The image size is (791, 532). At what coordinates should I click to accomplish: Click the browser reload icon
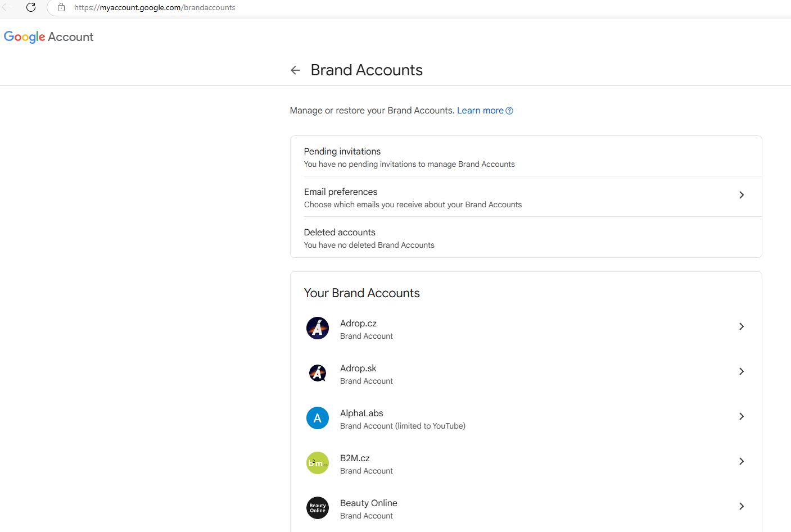pyautogui.click(x=31, y=7)
